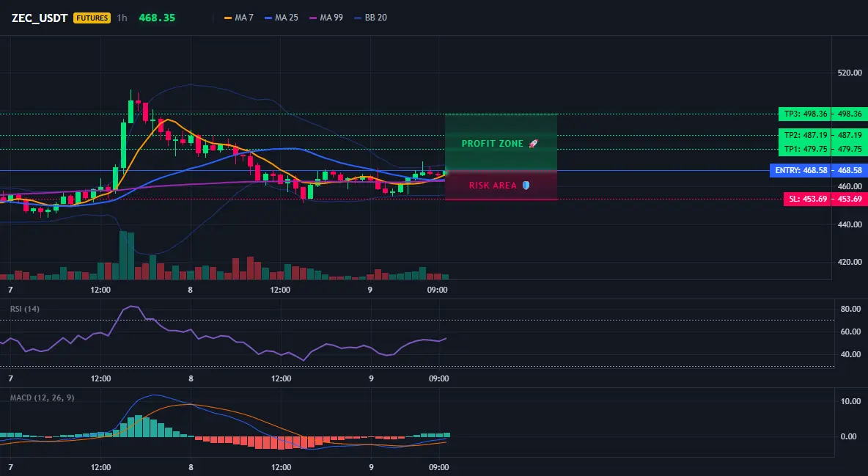Click the 0.00 MACD scale label
Image resolution: width=868 pixels, height=476 pixels.
pos(849,436)
